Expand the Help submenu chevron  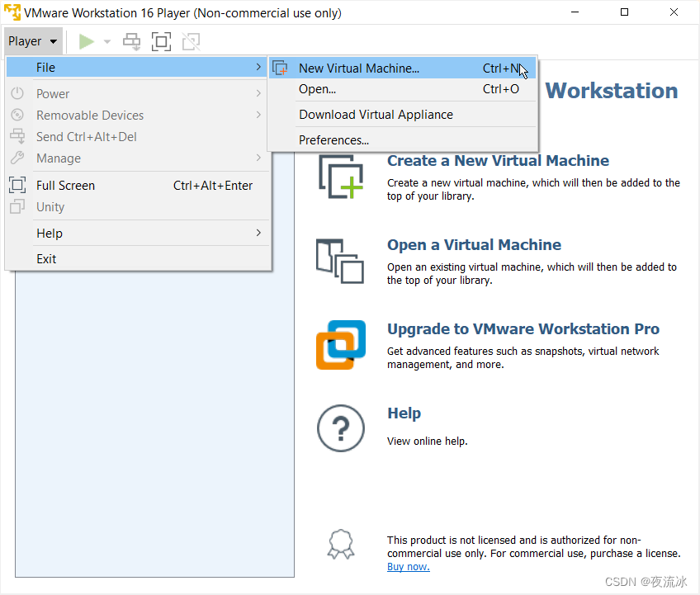coord(258,233)
